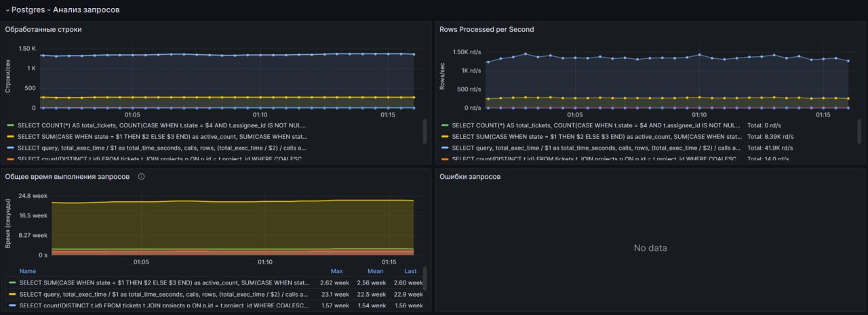The height and width of the screenshot is (315, 868).
Task: Click the Total: 41.9K rd/s legend value
Action: [x=770, y=148]
